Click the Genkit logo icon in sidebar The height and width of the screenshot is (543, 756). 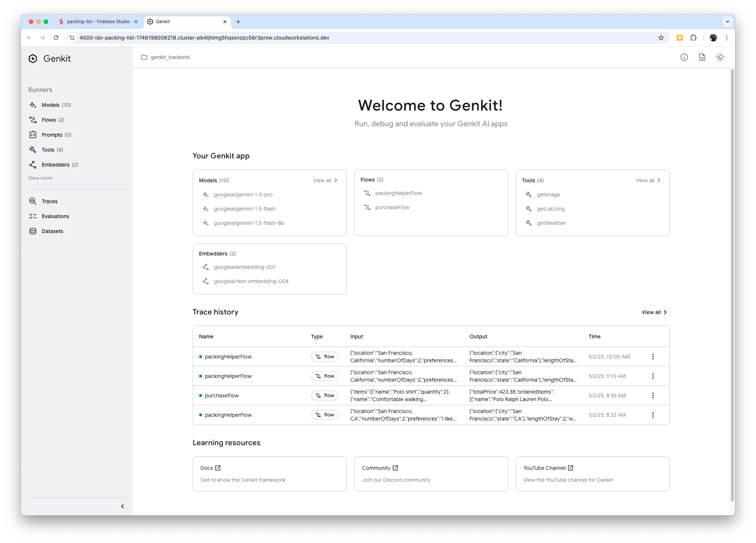click(33, 59)
